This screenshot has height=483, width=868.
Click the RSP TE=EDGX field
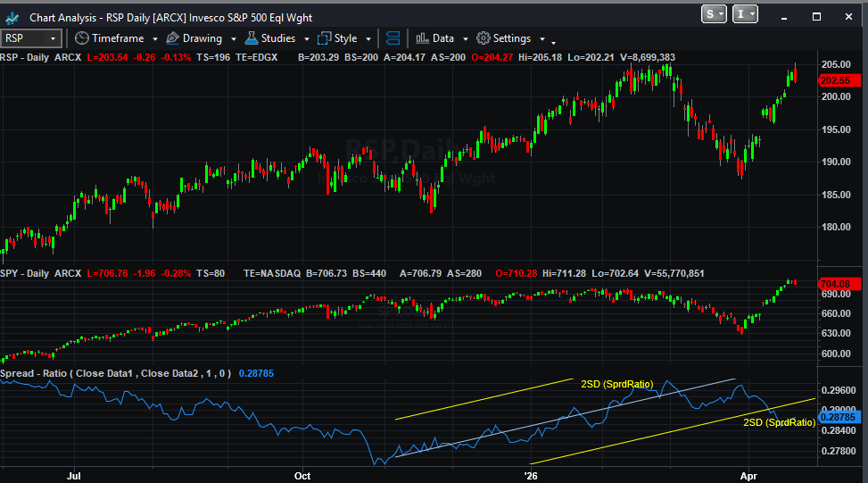coord(256,57)
